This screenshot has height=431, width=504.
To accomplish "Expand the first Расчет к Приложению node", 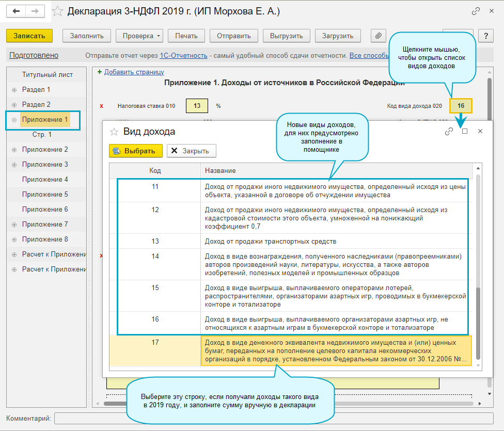I will tap(14, 254).
